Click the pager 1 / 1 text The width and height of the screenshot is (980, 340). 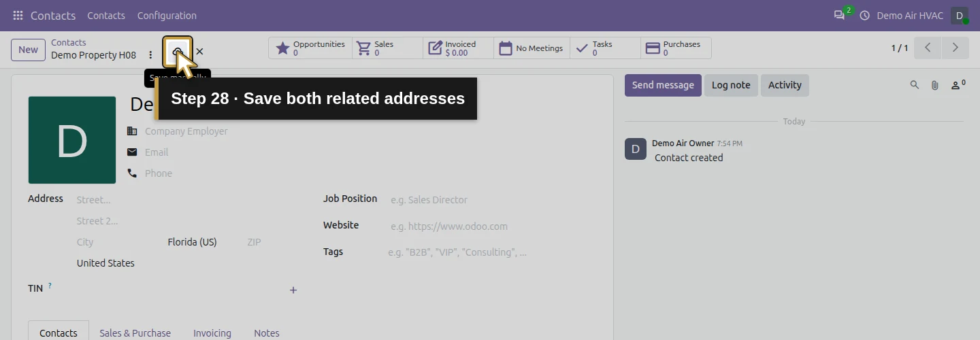[900, 48]
